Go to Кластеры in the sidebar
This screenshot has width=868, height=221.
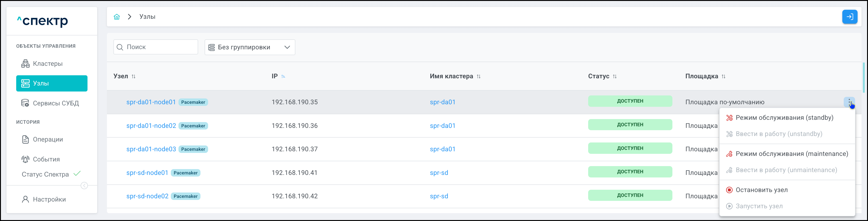click(x=47, y=64)
